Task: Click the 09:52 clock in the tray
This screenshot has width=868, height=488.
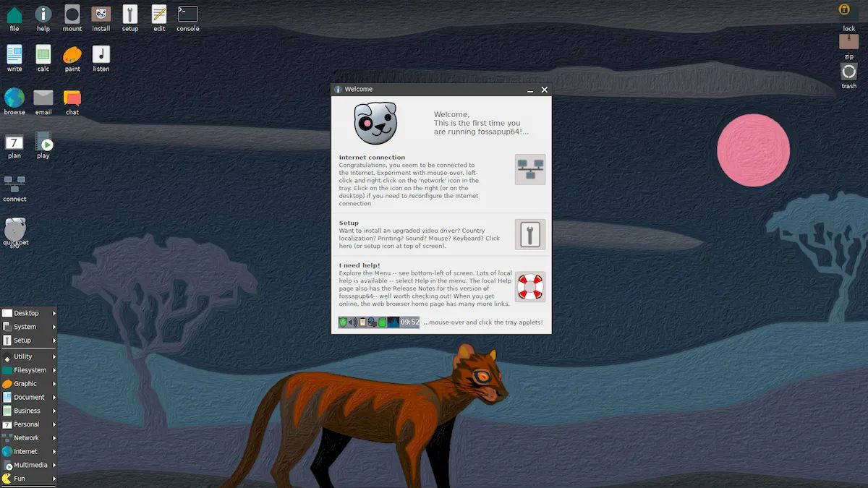Action: (409, 322)
